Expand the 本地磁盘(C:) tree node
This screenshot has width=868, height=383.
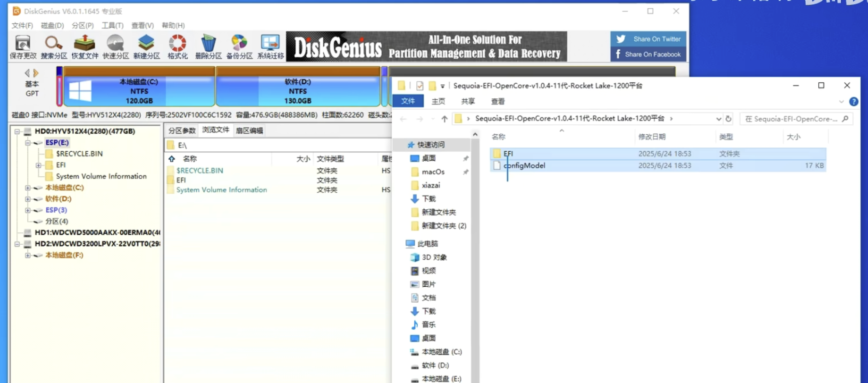point(28,188)
